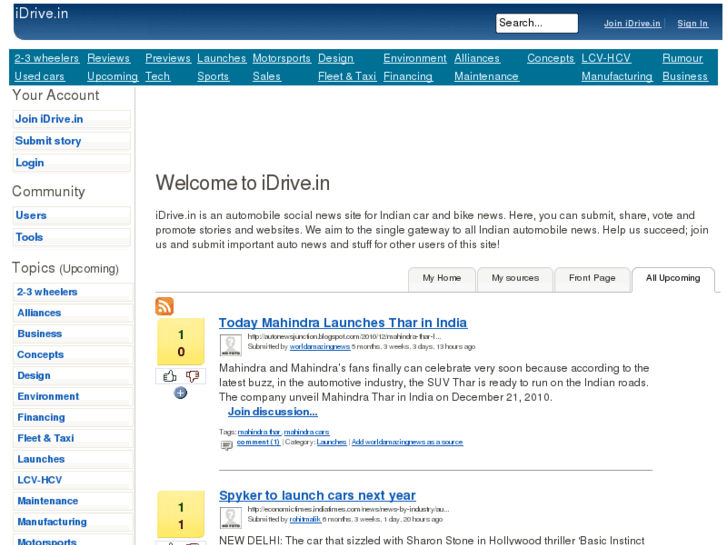Thumbs down the Mahindra Thar story
This screenshot has width=727, height=545.
192,376
